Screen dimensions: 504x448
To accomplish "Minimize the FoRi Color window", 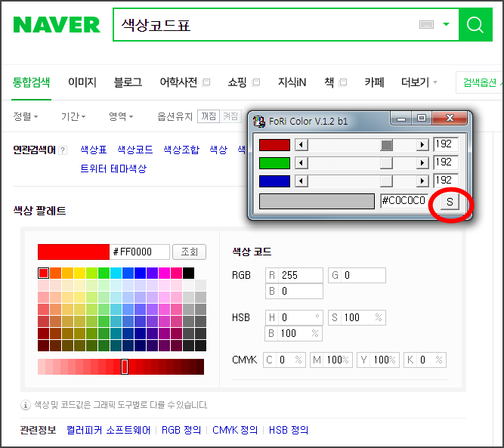I will pos(400,119).
